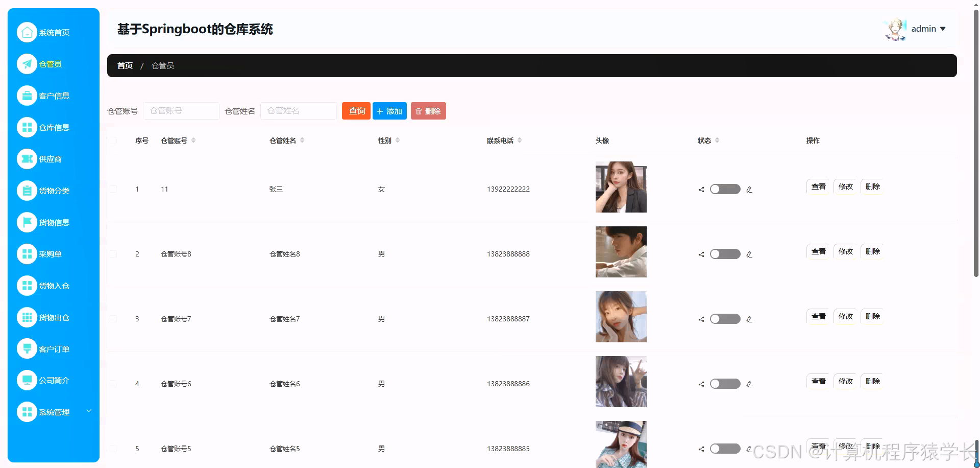Enable the status switch for 仓管姓名8
Image resolution: width=980 pixels, height=468 pixels.
coord(724,254)
